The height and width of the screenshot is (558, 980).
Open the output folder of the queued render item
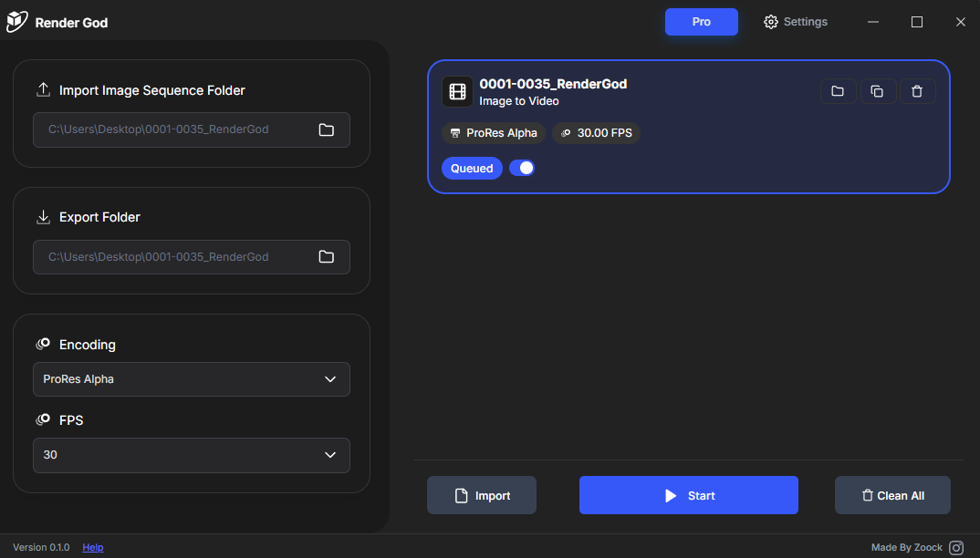pos(838,91)
